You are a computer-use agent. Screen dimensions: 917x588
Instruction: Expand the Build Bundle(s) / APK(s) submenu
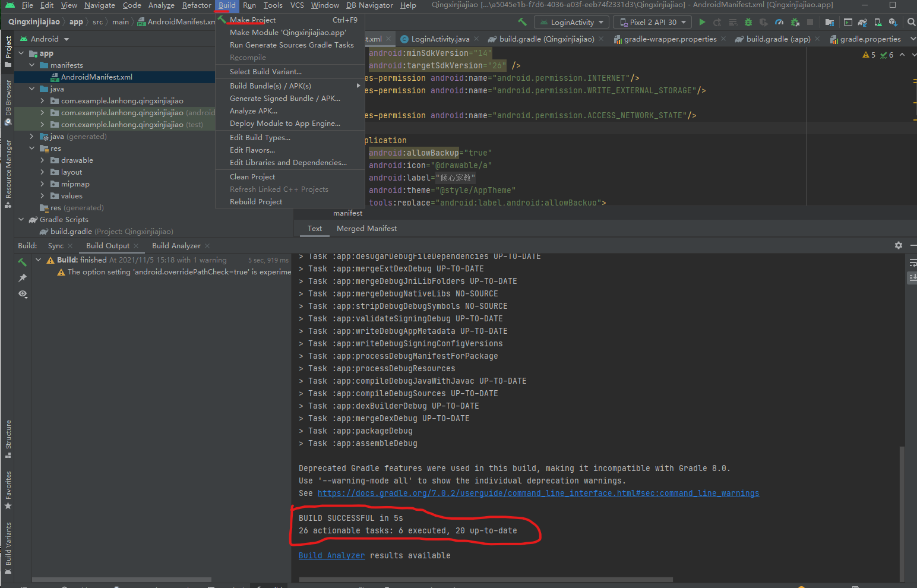pyautogui.click(x=290, y=86)
